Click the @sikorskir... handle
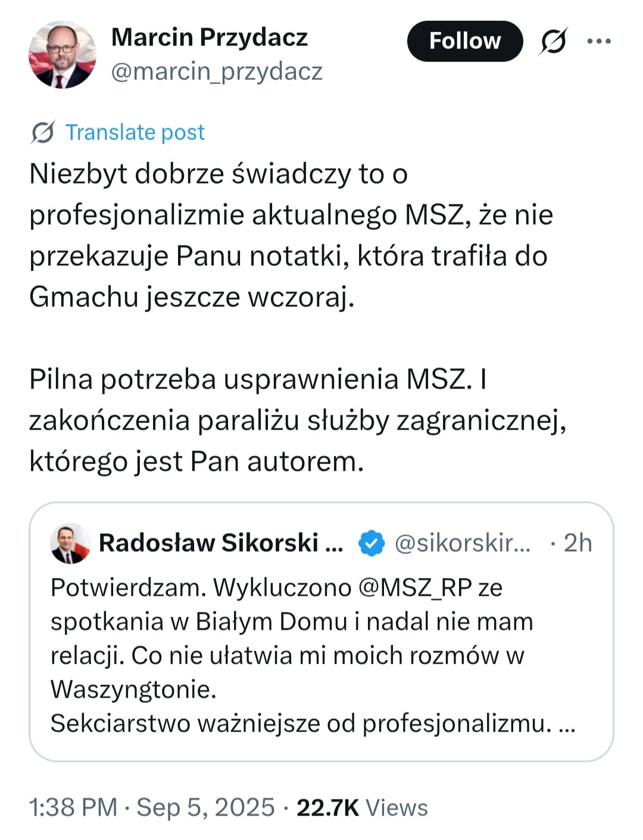The width and height of the screenshot is (643, 840). 462,543
